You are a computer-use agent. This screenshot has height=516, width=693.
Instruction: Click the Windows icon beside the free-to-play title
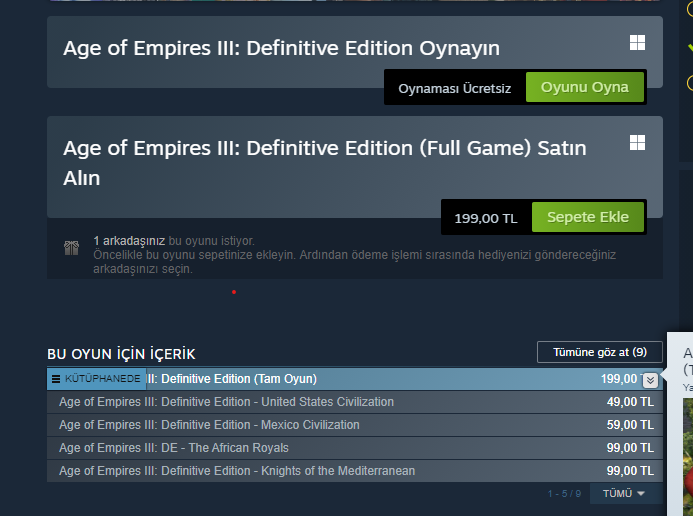[637, 43]
